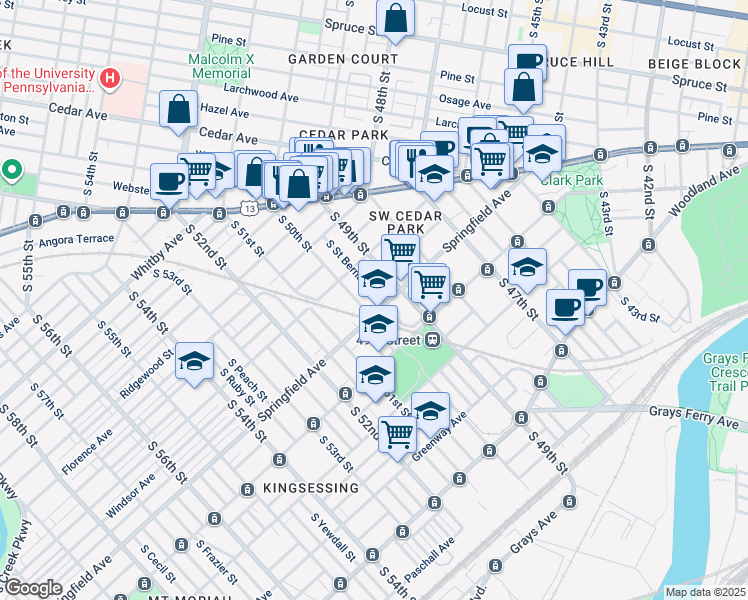Select the Angora Terrace street label
748x600 pixels.
76,240
